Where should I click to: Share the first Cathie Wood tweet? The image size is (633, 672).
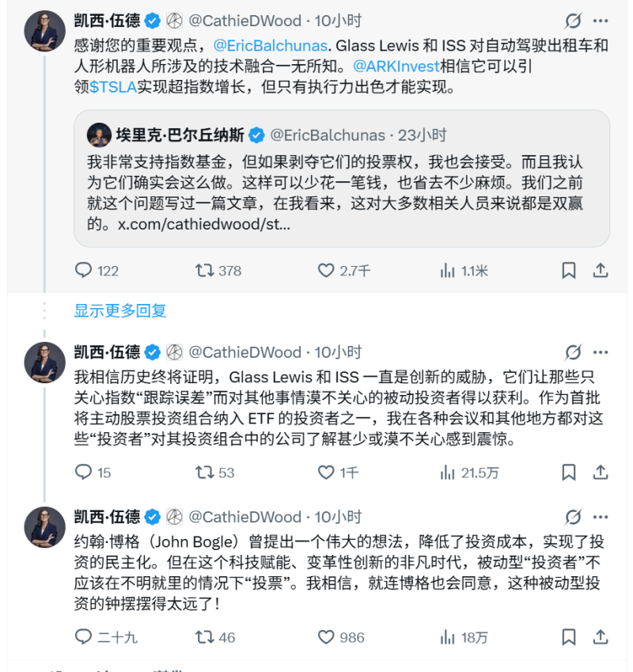click(601, 271)
